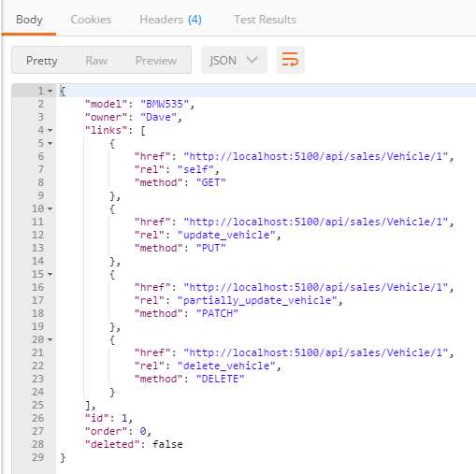The height and width of the screenshot is (474, 476).
Task: Open the Test Results tab
Action: click(x=265, y=20)
